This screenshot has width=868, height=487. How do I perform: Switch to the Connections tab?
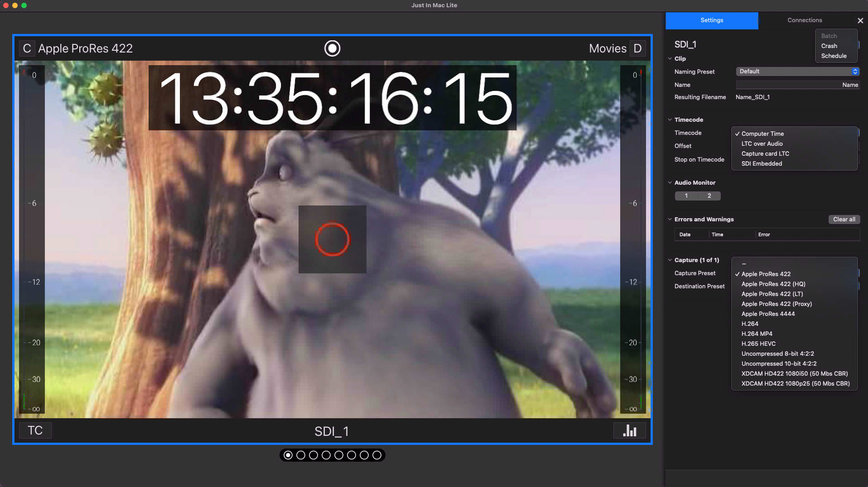pyautogui.click(x=804, y=20)
